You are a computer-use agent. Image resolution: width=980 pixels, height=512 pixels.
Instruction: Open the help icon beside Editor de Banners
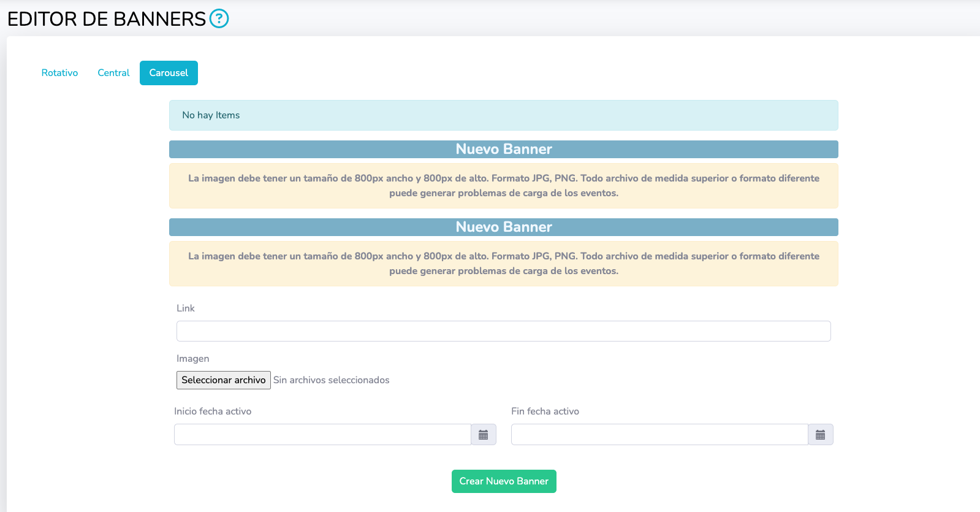219,19
